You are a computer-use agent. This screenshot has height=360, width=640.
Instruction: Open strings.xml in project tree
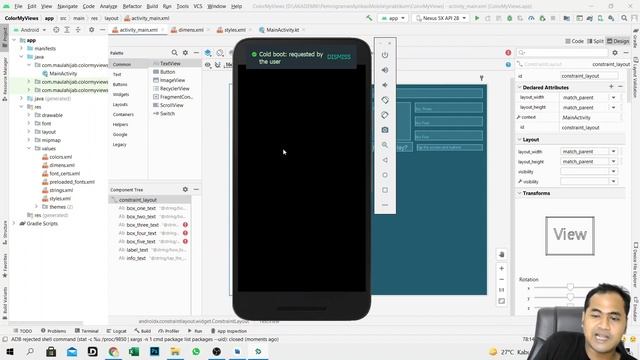61,190
